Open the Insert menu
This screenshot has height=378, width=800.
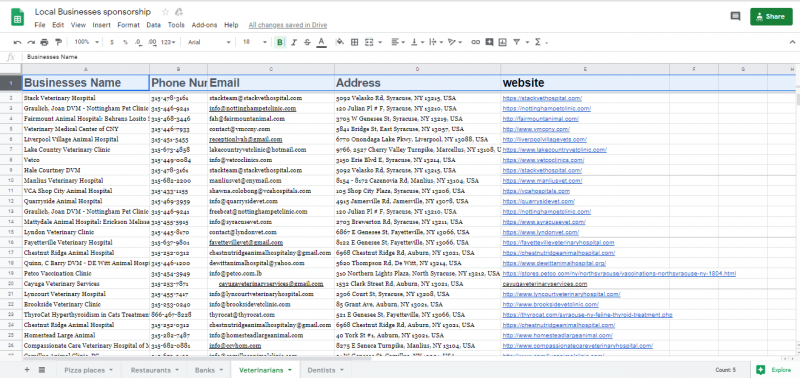102,25
